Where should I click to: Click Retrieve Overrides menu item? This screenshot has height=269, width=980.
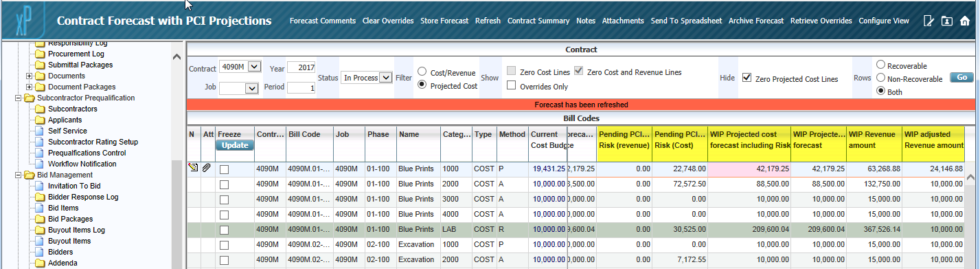(821, 21)
